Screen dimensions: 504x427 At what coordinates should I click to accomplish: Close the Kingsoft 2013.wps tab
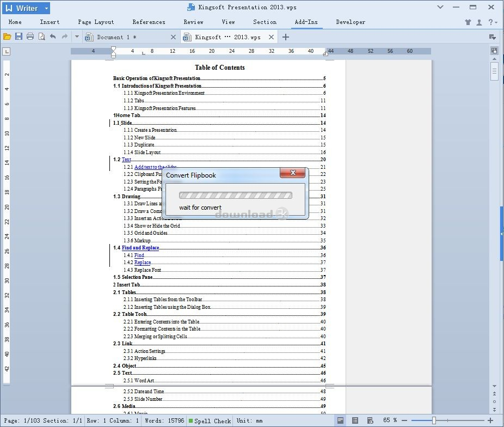(x=271, y=37)
